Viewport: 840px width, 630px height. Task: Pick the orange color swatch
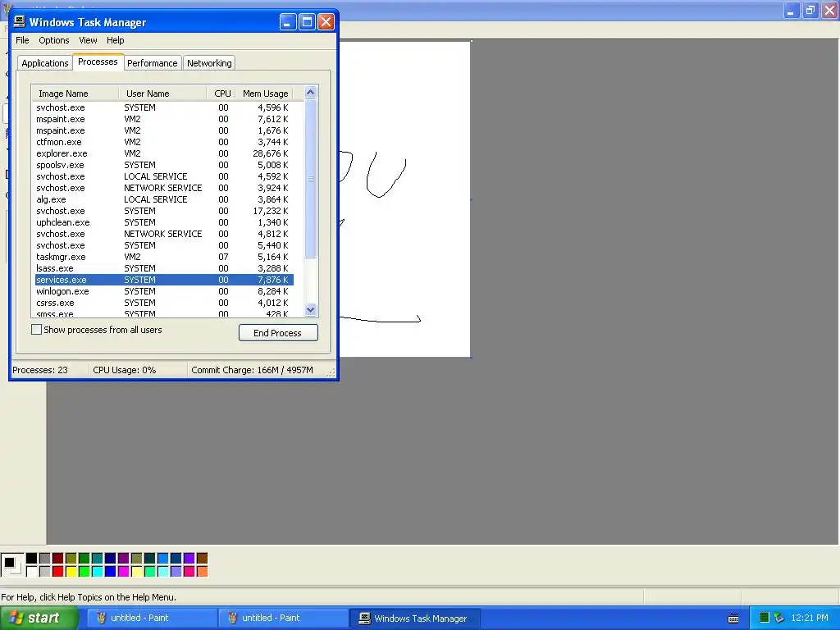click(x=202, y=572)
